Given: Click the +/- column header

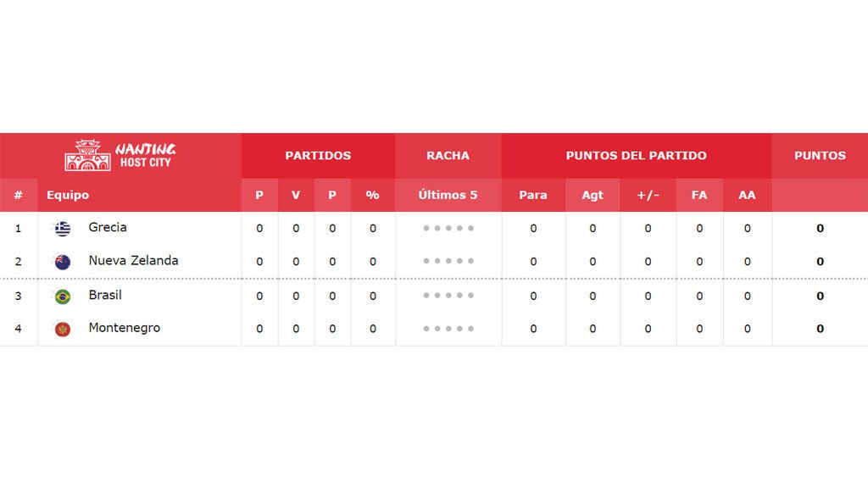Looking at the screenshot, I should [x=648, y=195].
